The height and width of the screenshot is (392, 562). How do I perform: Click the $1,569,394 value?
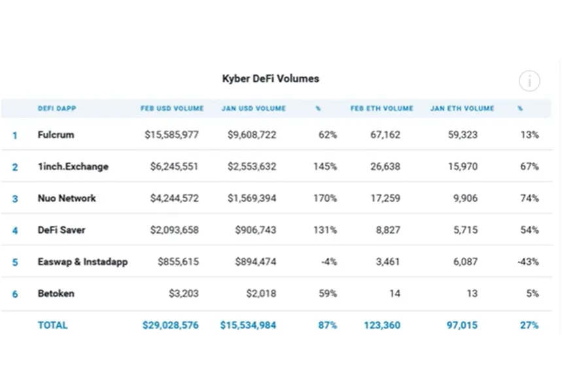pyautogui.click(x=252, y=198)
